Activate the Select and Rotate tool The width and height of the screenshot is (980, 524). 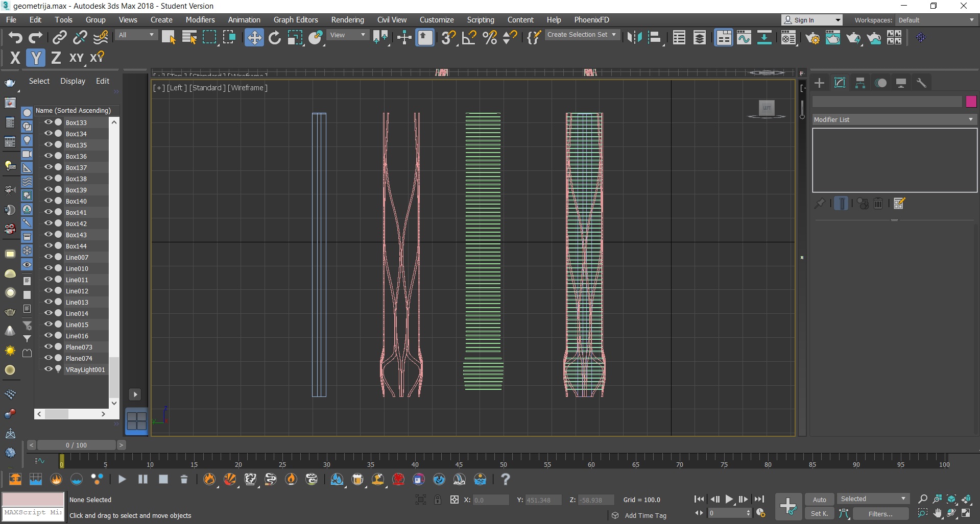click(x=275, y=38)
